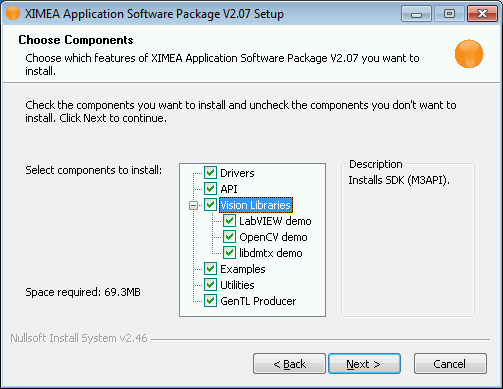Viewport: 503px width, 389px height.
Task: Select the GenTL Producer label
Action: point(258,301)
